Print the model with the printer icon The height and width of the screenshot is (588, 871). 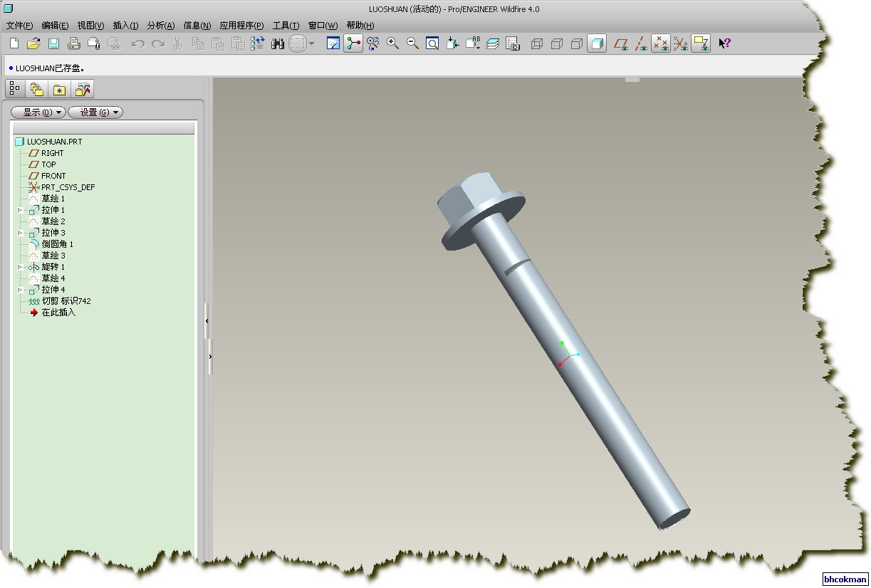pyautogui.click(x=73, y=43)
